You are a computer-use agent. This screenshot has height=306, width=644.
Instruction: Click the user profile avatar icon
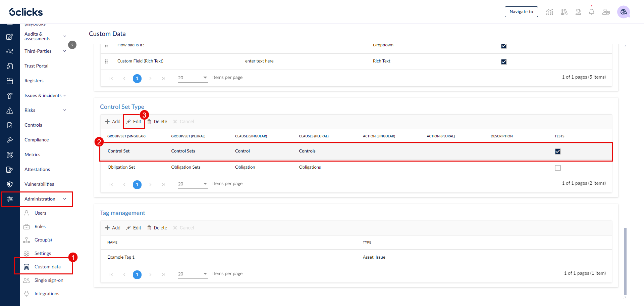click(x=624, y=12)
